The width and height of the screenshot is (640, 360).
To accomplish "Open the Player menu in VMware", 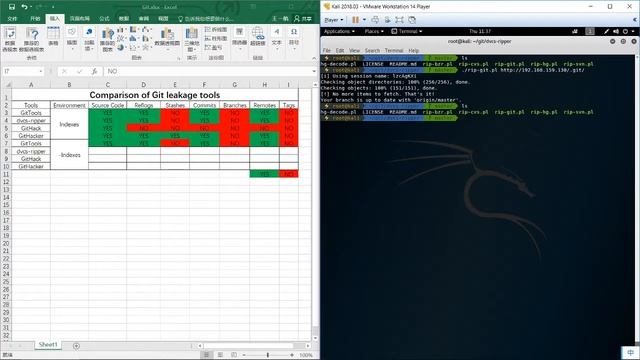I will click(333, 20).
